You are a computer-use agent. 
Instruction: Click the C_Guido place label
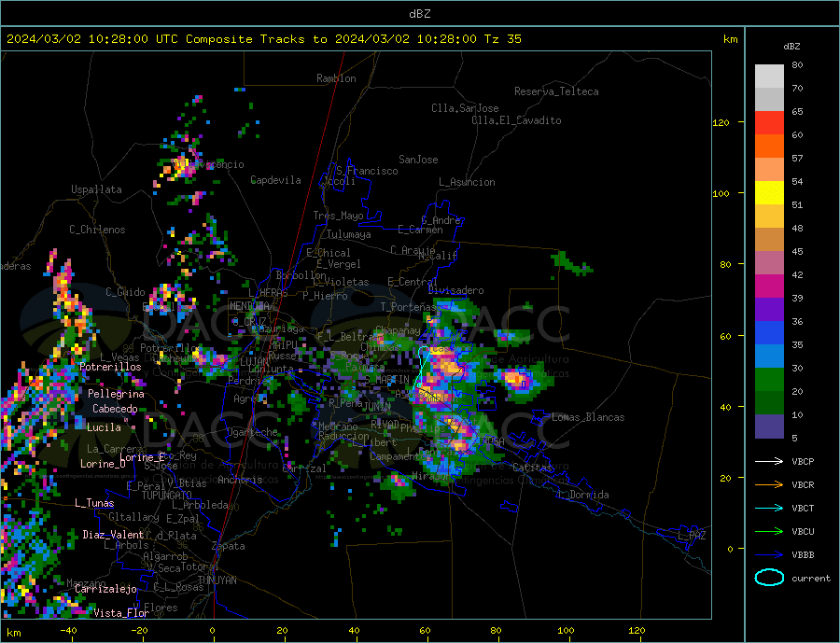[125, 292]
